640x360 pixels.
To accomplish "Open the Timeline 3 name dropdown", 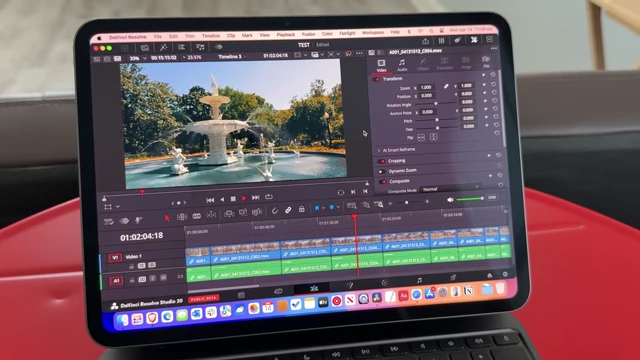I will 232,57.
